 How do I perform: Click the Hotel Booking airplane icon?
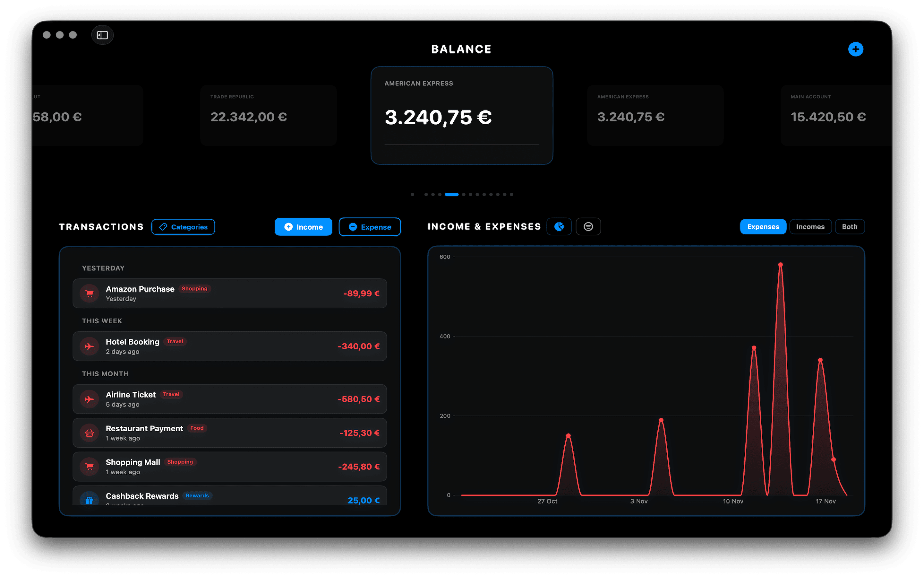click(x=89, y=346)
